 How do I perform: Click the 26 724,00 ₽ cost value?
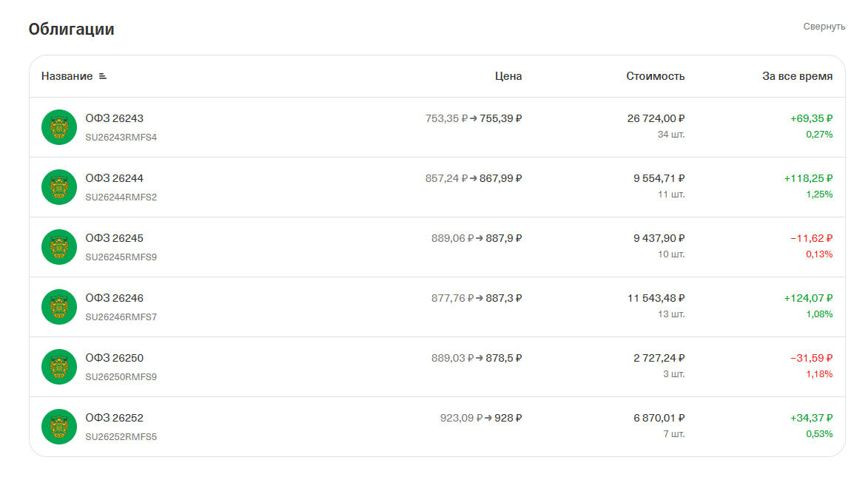point(656,118)
